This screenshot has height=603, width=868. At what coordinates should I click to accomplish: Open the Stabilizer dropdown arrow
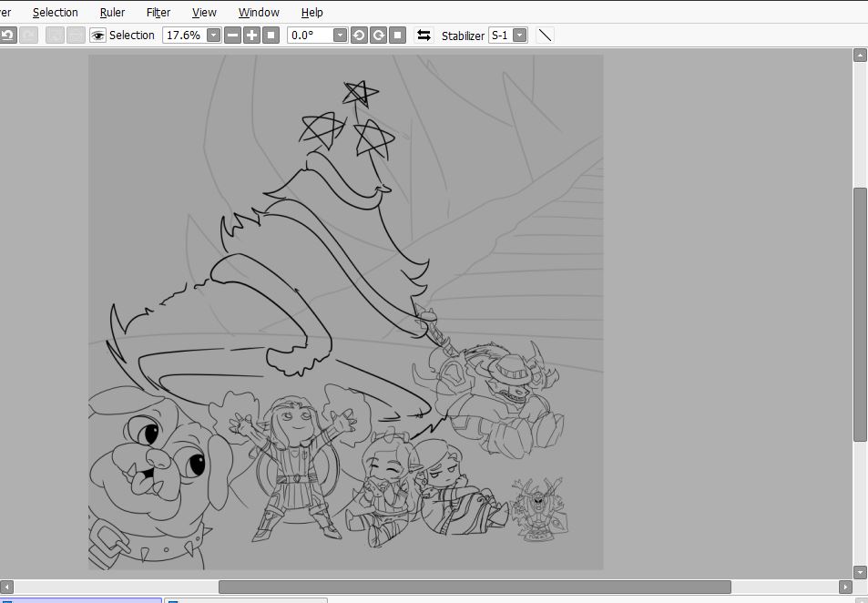[x=520, y=36]
